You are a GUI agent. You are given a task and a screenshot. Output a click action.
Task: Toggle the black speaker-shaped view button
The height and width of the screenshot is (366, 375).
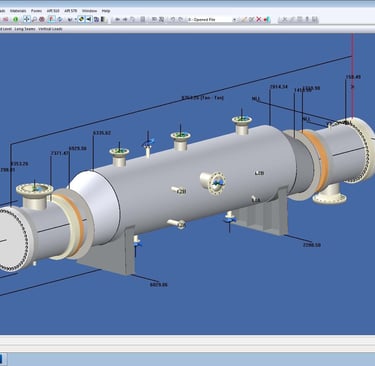[x=89, y=19]
